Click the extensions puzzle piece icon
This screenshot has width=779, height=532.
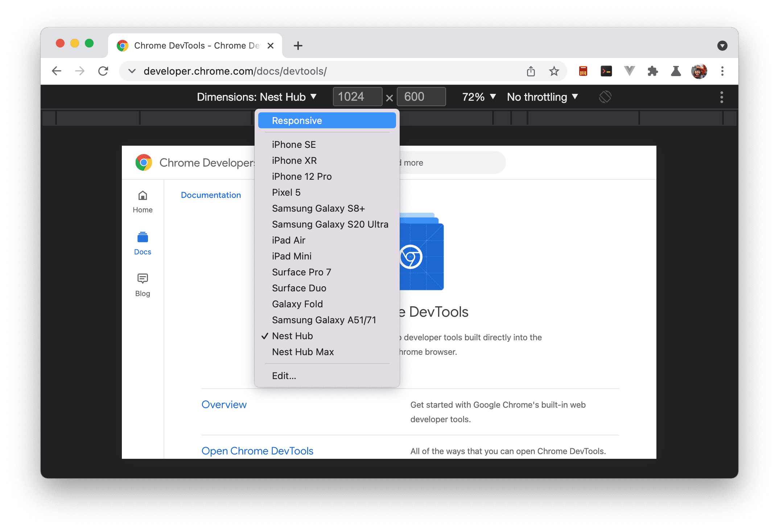(x=651, y=71)
